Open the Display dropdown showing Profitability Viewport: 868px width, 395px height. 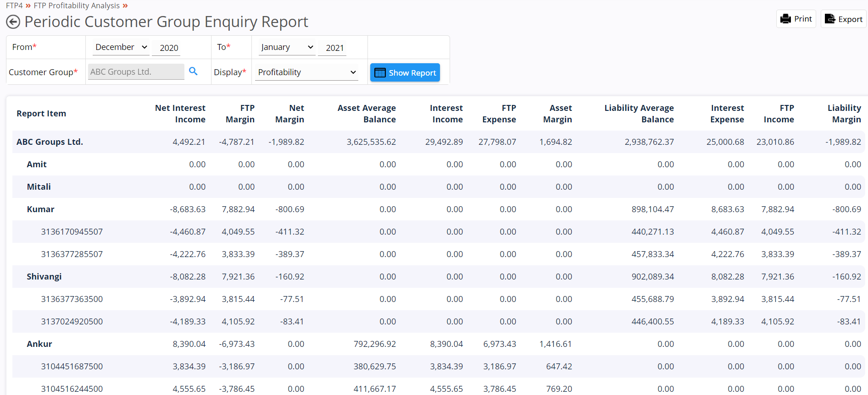306,72
